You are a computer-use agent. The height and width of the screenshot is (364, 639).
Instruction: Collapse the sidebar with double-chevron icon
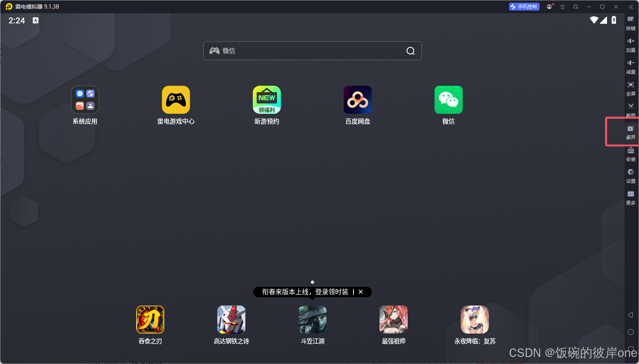tap(631, 7)
